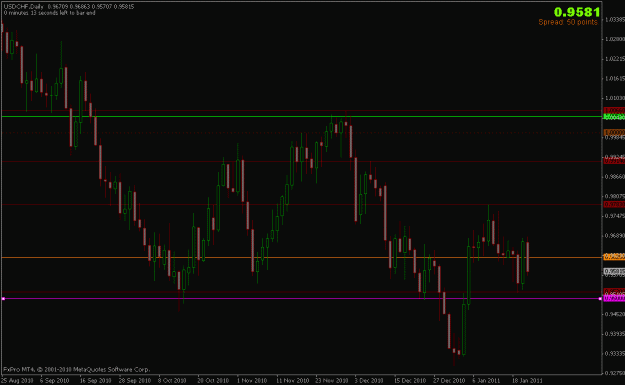This screenshot has height=385, width=625.
Task: Select the dotted orange line near 1.0000
Action: tap(301, 132)
